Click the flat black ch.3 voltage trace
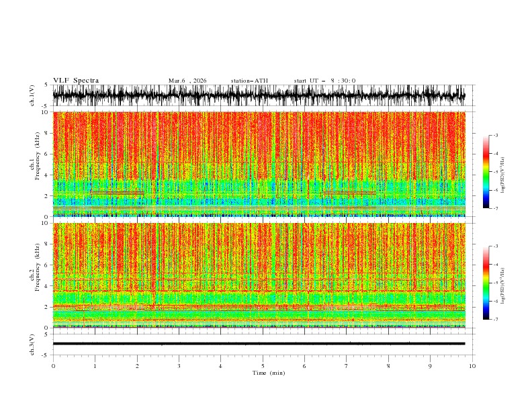Image resolution: width=532 pixels, height=411 pixels. [x=259, y=344]
